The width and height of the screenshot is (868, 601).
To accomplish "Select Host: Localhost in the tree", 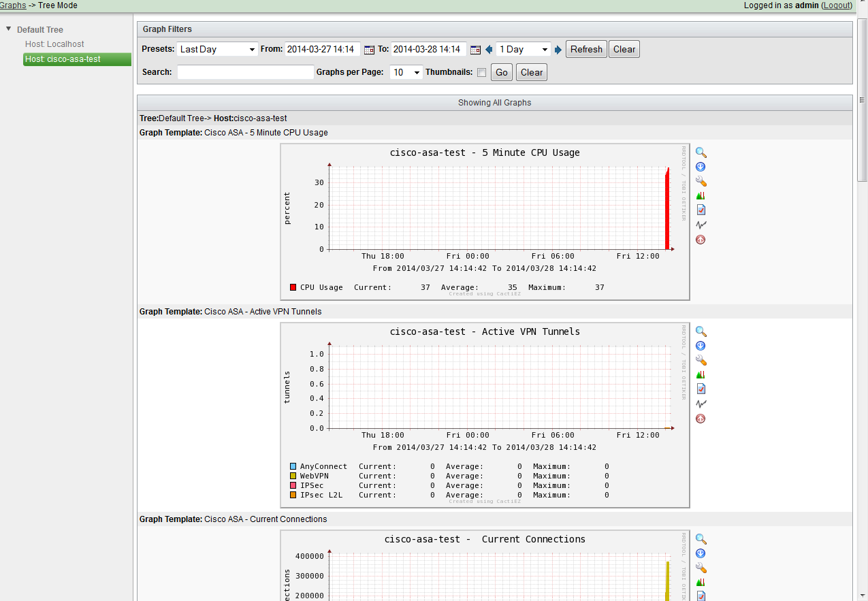I will 54,44.
